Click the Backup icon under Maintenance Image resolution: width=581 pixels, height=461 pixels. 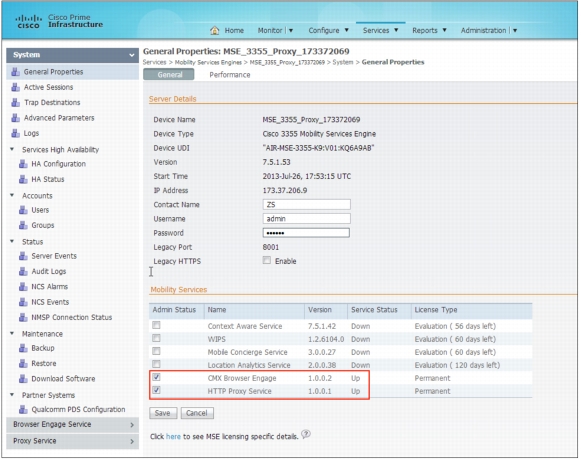(23, 348)
